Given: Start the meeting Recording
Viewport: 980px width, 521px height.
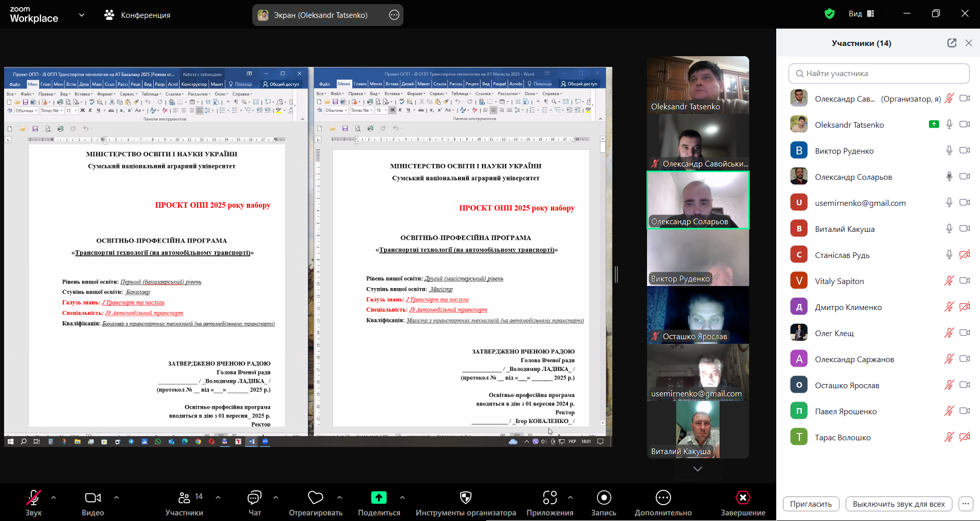Looking at the screenshot, I should [x=604, y=498].
